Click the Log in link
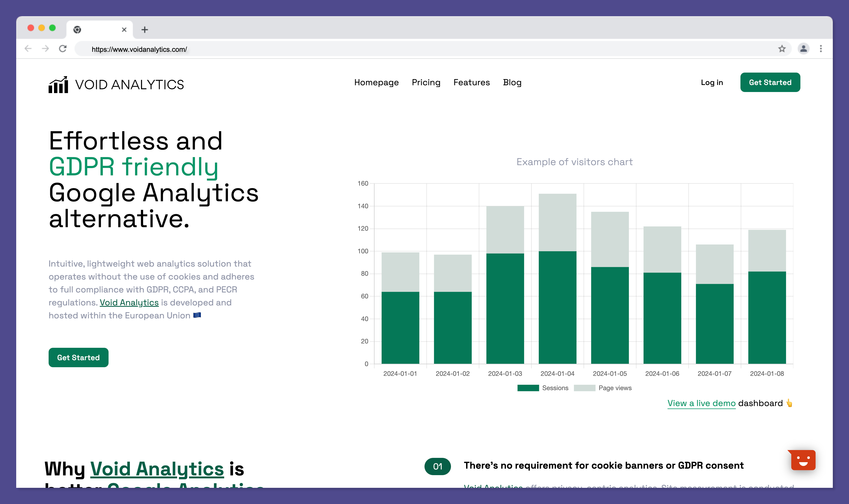The image size is (849, 504). (x=712, y=83)
